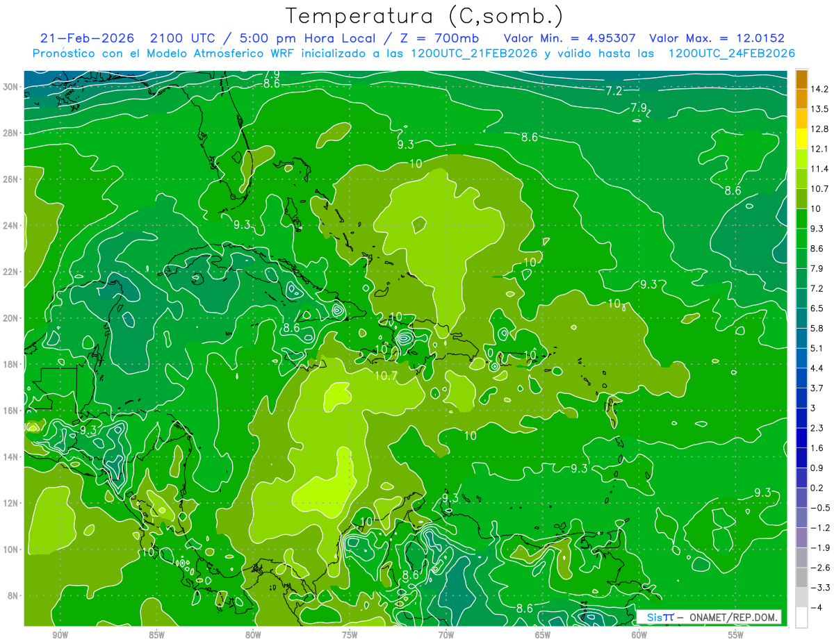Click the '70W' longitude axis label

[446, 634]
